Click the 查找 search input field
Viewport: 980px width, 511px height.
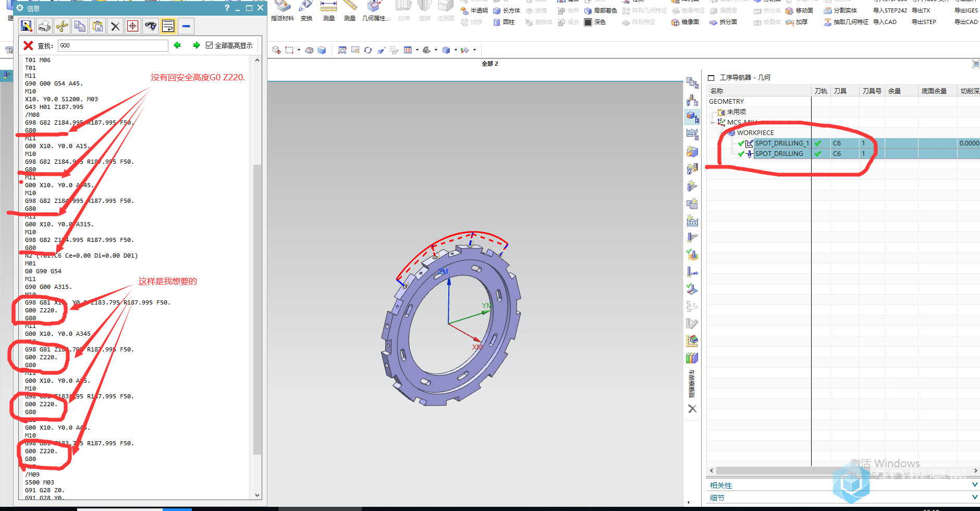(113, 45)
